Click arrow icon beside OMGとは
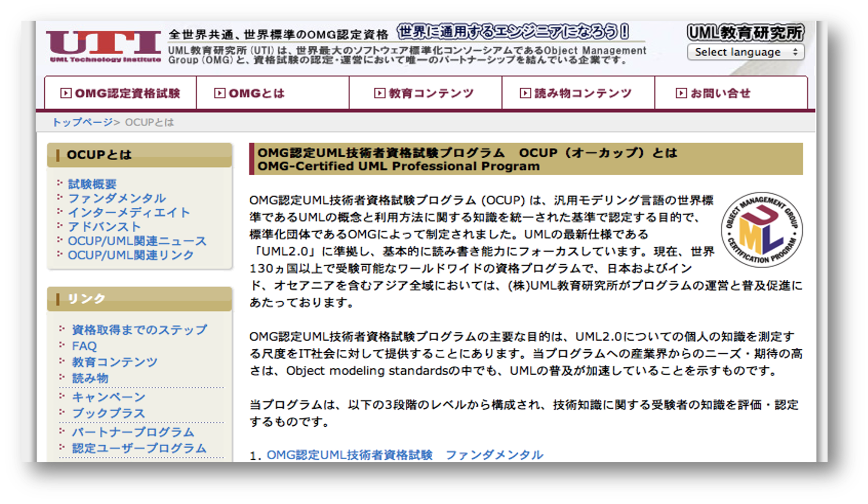 pyautogui.click(x=219, y=93)
